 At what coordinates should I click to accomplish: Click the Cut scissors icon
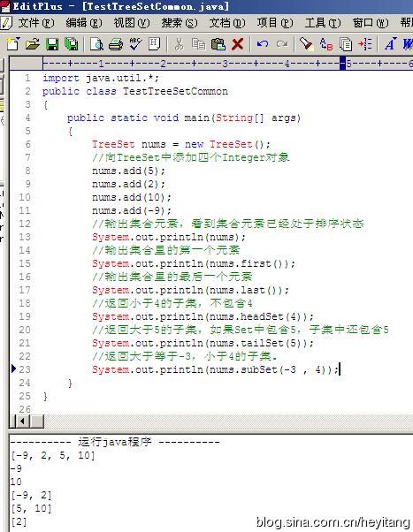179,44
